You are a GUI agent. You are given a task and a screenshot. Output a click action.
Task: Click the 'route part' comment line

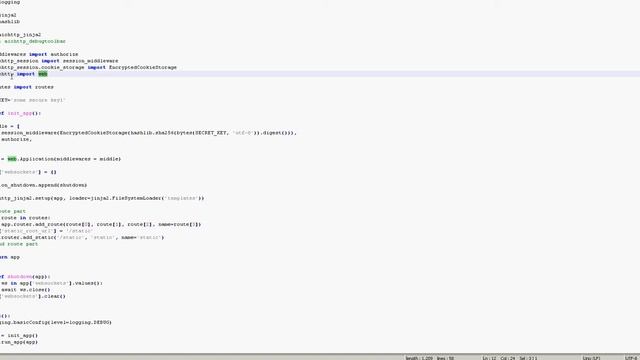tap(13, 211)
